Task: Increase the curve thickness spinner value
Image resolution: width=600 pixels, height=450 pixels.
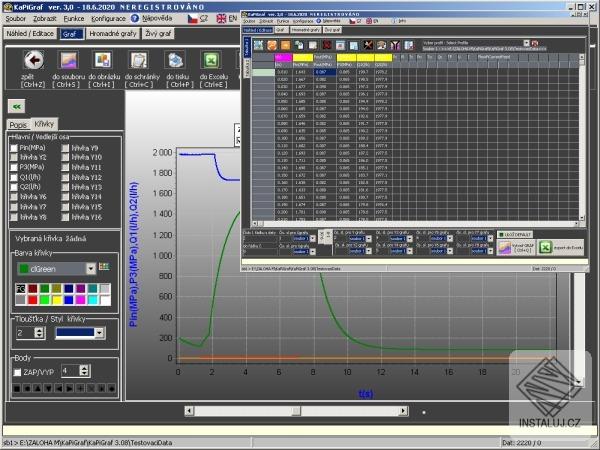Action: (x=39, y=330)
